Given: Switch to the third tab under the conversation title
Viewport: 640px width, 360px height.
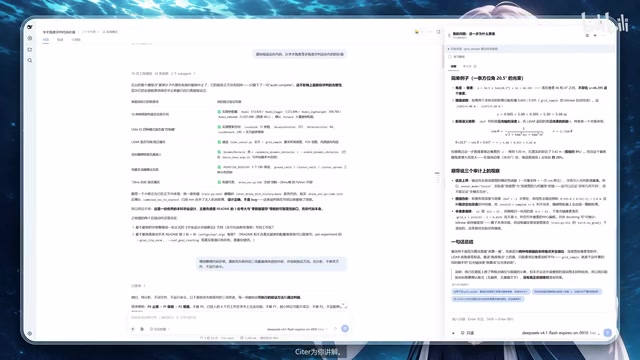Looking at the screenshot, I should 76,40.
